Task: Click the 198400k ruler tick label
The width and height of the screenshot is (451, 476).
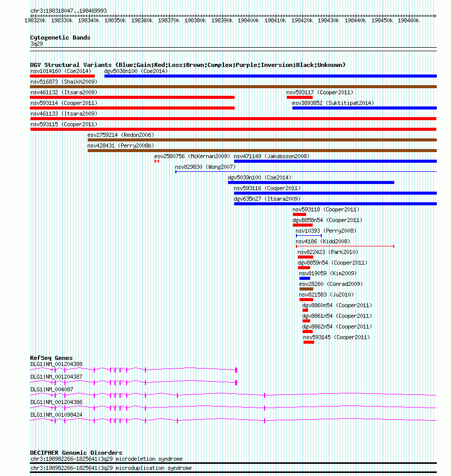Action: [248, 20]
